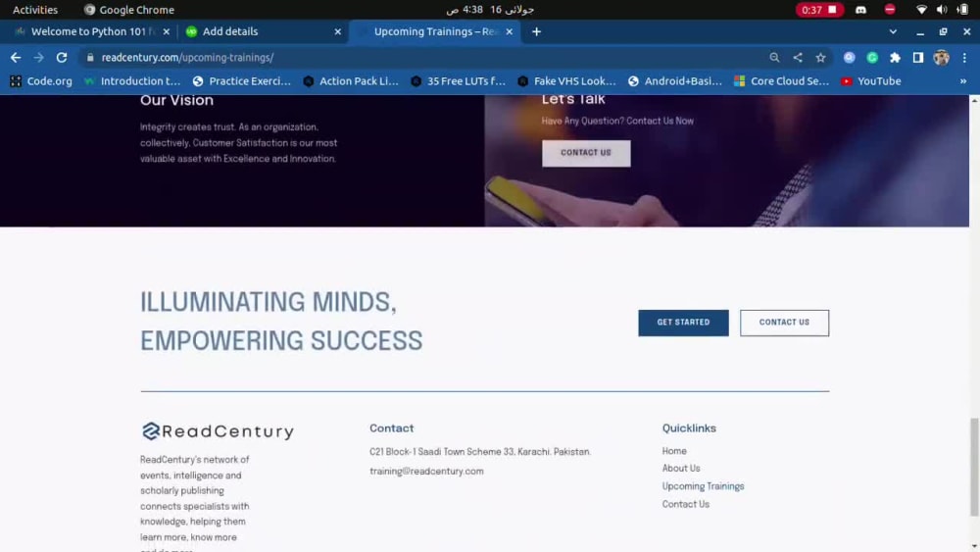Click the Quicklinks heading
This screenshot has height=552, width=980.
689,428
